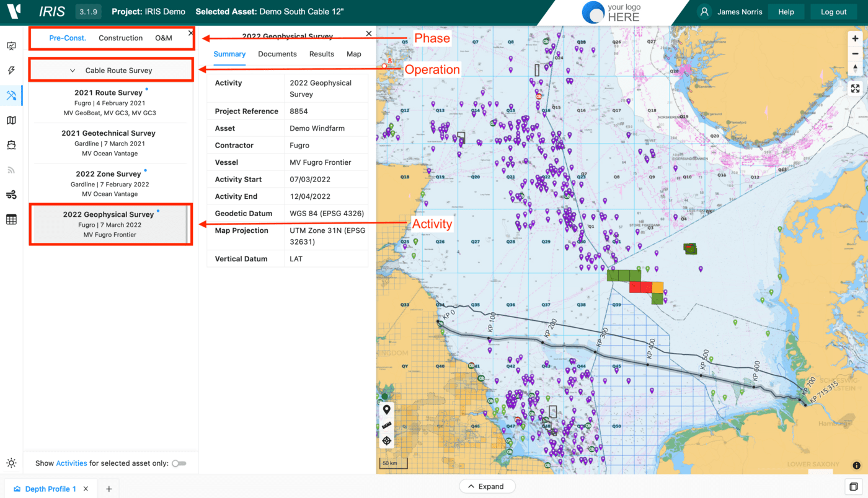Click the lightning bolt sidebar icon
The height and width of the screenshot is (498, 868).
point(11,71)
